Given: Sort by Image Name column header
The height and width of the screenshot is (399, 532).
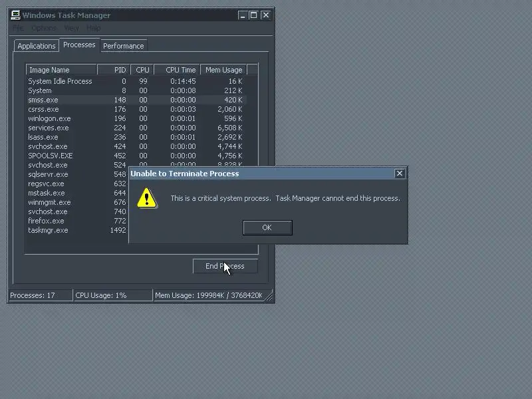Looking at the screenshot, I should [x=61, y=70].
